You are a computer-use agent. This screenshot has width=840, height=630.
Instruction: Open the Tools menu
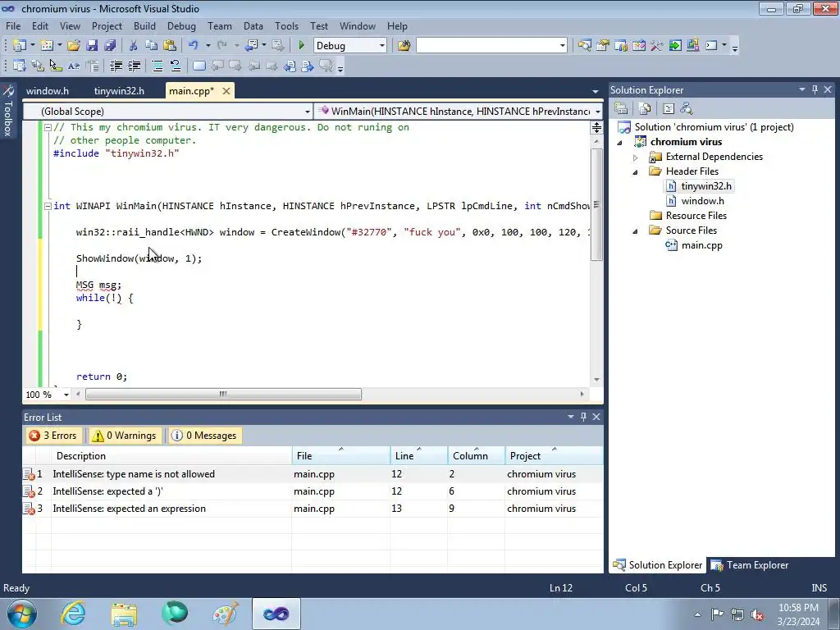286,25
